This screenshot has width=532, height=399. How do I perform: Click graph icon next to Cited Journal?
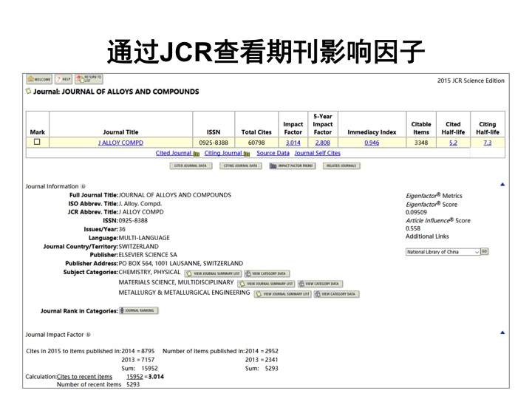197,154
